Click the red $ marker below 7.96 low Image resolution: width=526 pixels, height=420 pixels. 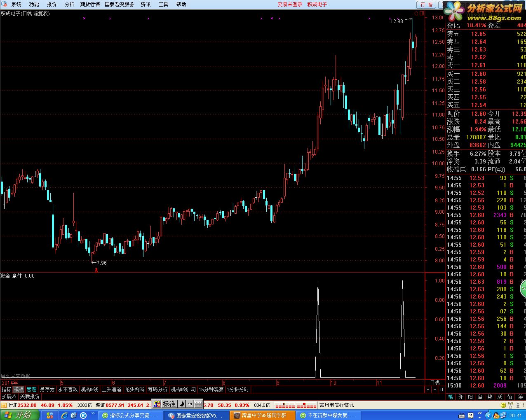point(96,270)
